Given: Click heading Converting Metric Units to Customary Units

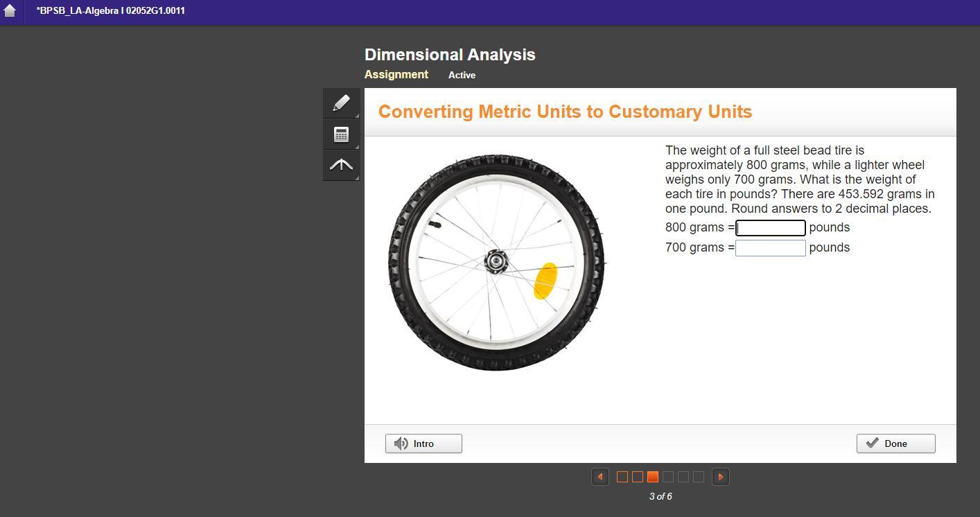Looking at the screenshot, I should [x=565, y=112].
